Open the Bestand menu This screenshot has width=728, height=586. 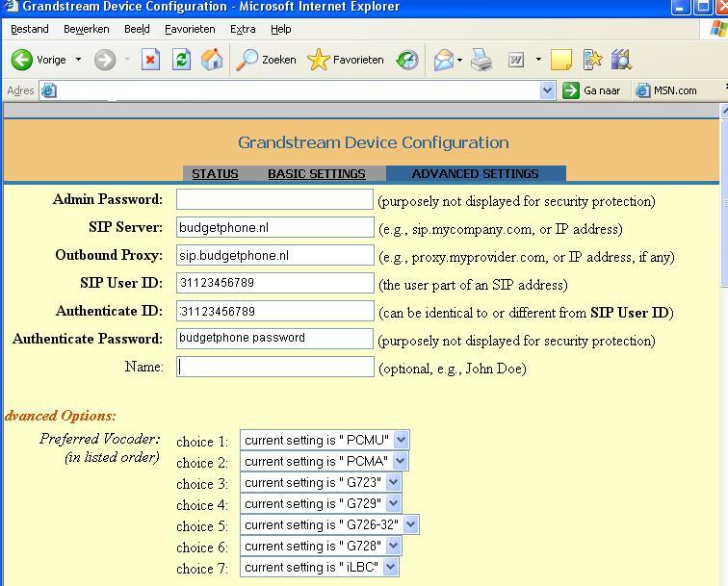(29, 29)
